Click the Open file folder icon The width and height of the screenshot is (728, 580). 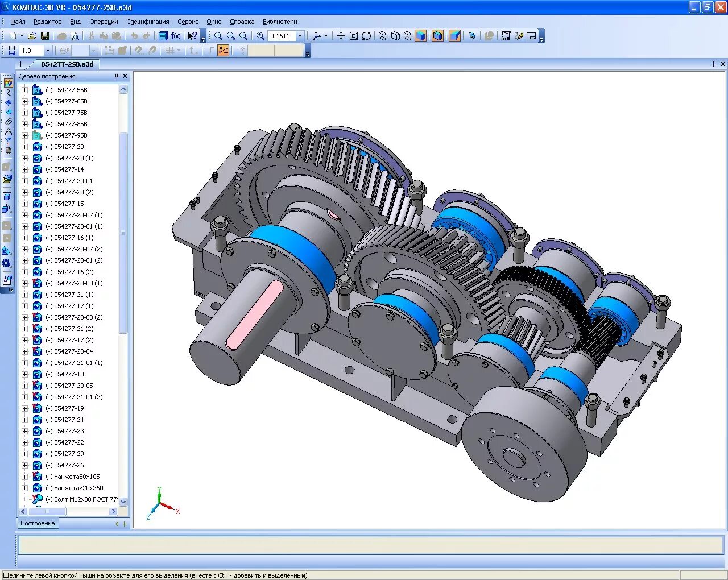tap(32, 36)
